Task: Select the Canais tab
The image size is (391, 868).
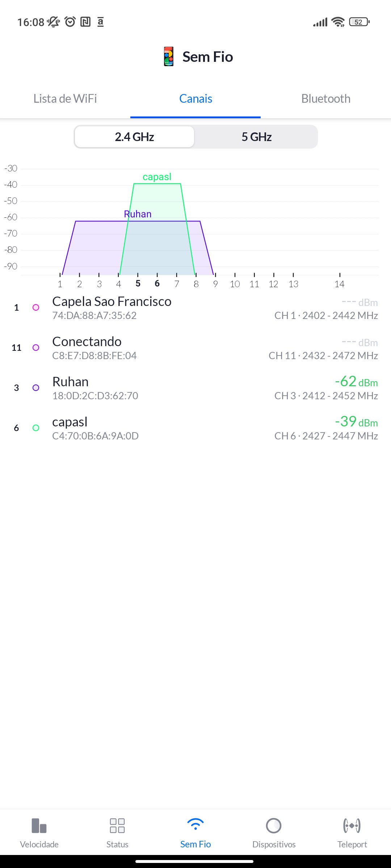Action: tap(195, 99)
